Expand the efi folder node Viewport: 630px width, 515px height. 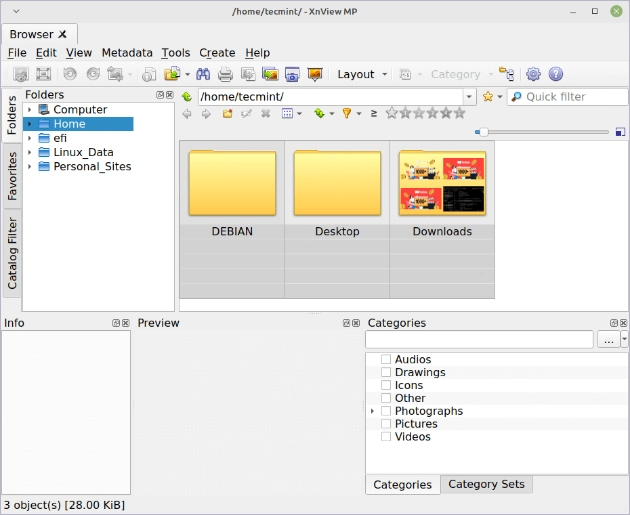click(x=29, y=138)
